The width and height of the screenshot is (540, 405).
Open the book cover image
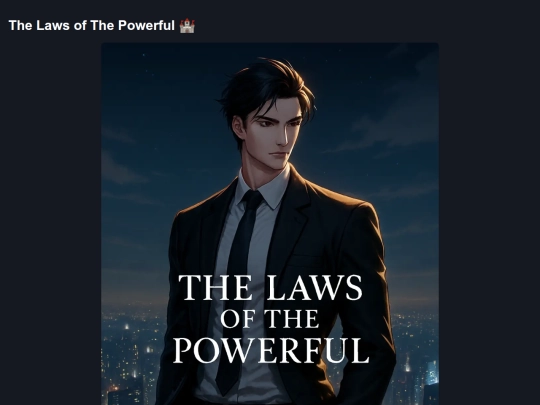270,224
